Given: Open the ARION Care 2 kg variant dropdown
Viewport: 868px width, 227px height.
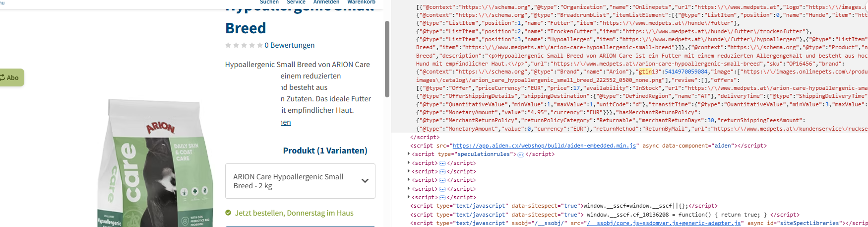Looking at the screenshot, I should [300, 181].
